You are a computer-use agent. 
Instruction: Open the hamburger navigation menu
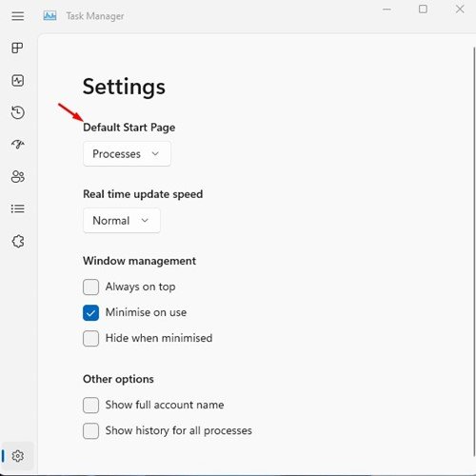tap(18, 16)
